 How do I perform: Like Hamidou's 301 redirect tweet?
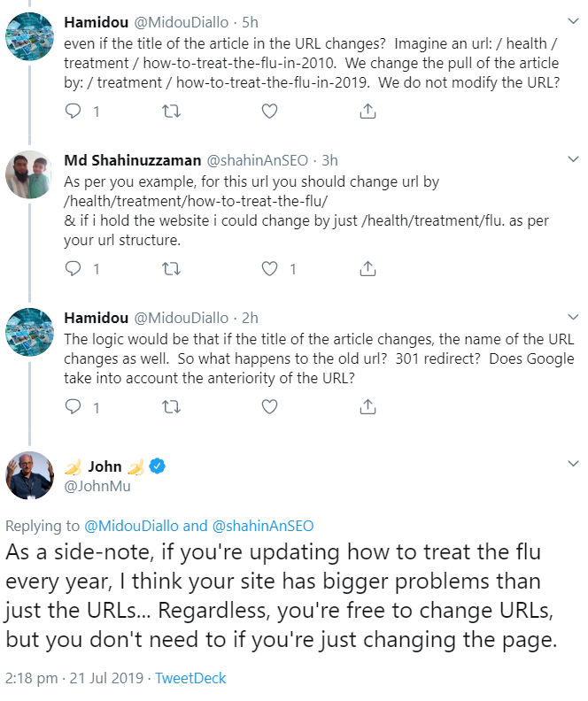pyautogui.click(x=270, y=406)
